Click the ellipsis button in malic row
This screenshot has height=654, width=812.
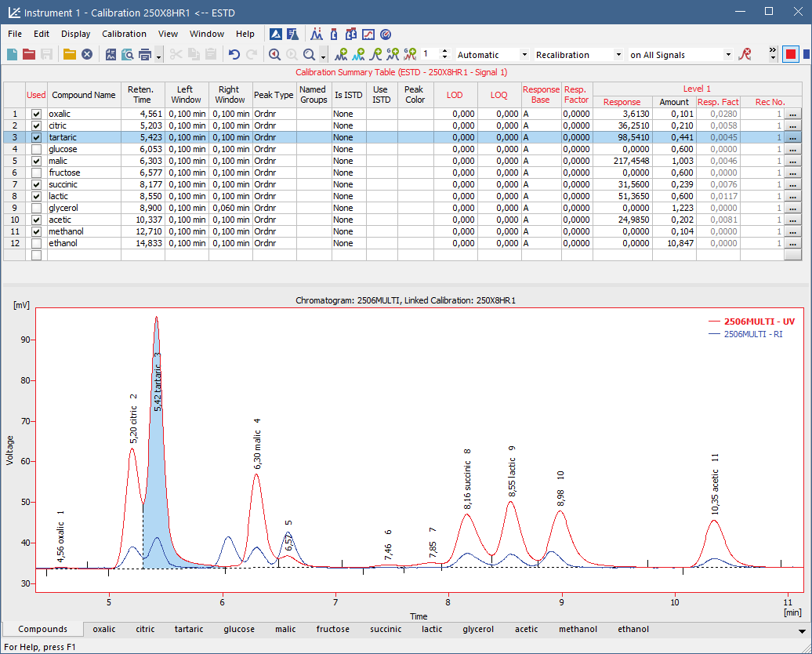click(793, 161)
